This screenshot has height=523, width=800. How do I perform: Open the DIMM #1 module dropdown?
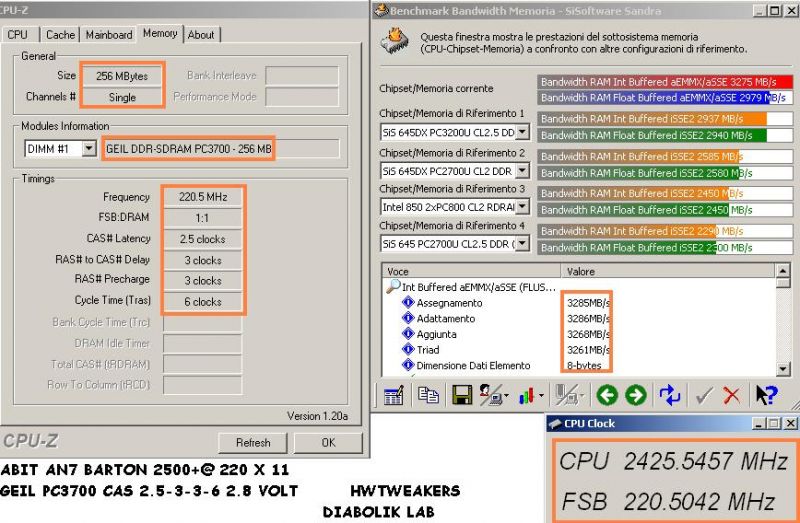tap(89, 148)
